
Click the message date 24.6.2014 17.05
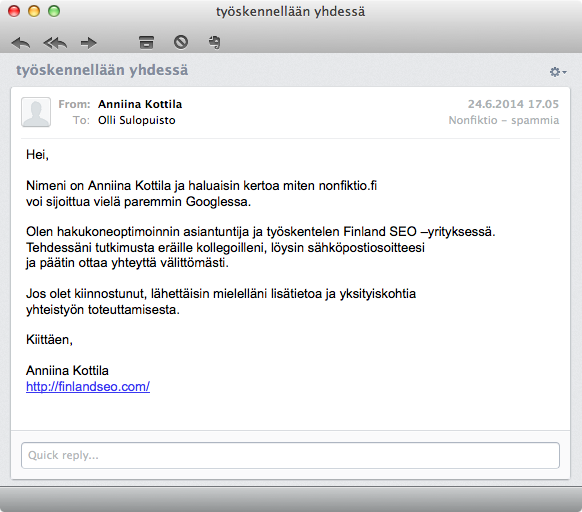coord(513,104)
